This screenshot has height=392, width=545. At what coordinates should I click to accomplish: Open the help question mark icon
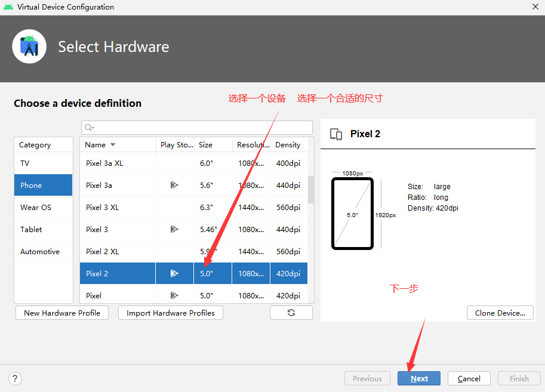point(15,378)
